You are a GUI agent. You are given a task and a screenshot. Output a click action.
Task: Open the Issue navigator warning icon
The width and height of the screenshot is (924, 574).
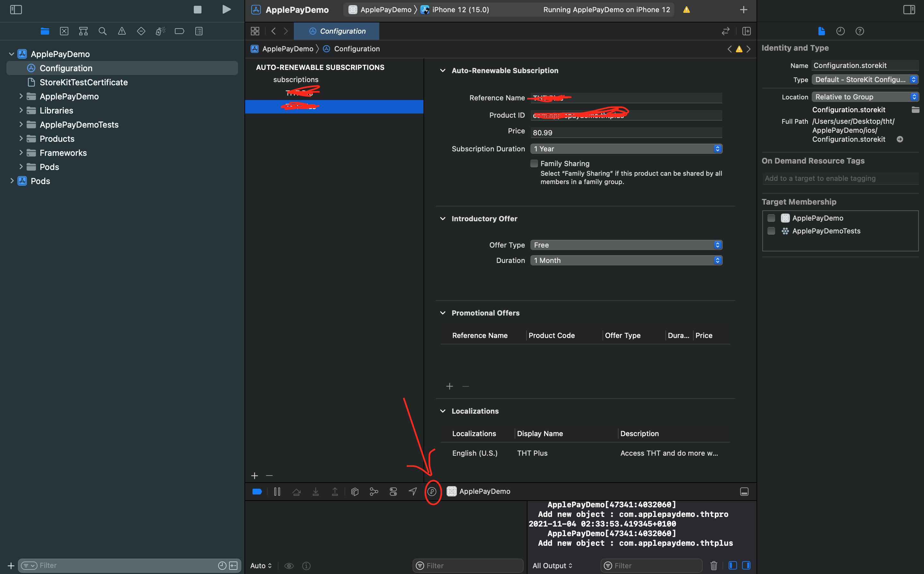pyautogui.click(x=122, y=31)
